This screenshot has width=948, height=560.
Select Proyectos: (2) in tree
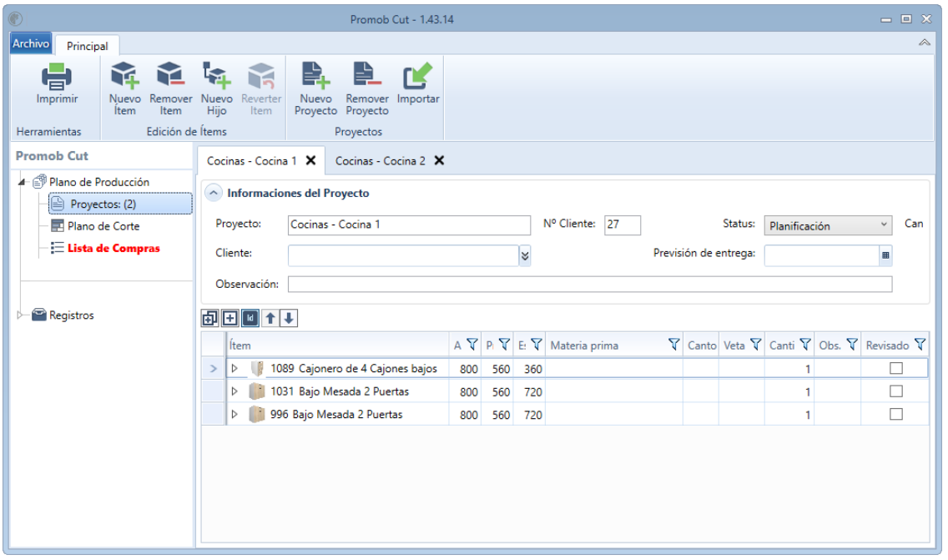[120, 204]
